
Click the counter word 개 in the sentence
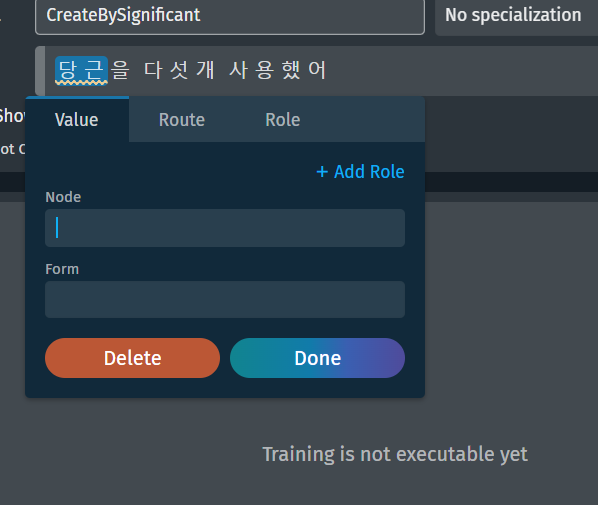(205, 70)
